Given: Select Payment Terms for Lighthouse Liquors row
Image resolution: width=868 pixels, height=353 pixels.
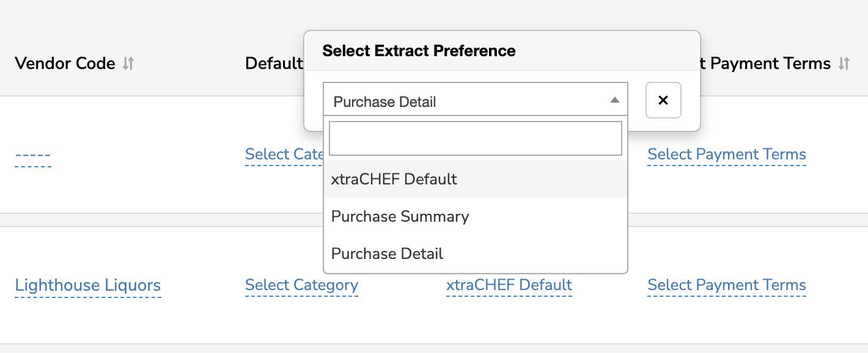Looking at the screenshot, I should pyautogui.click(x=727, y=285).
